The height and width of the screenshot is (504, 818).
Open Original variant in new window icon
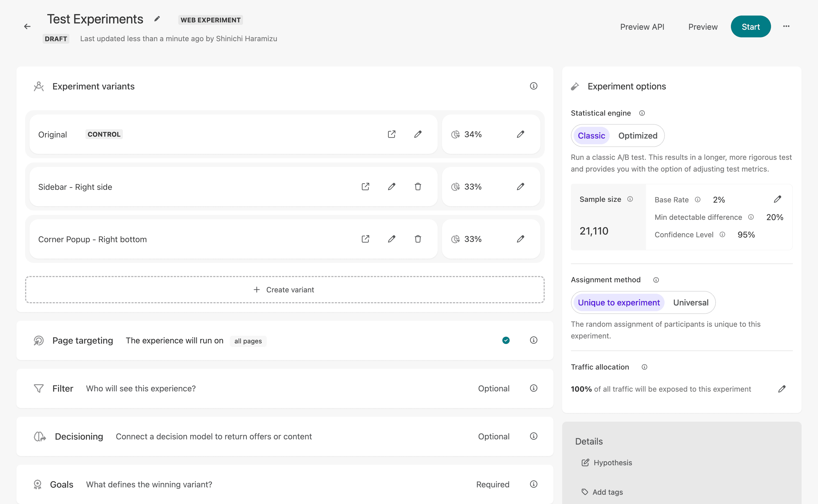392,134
